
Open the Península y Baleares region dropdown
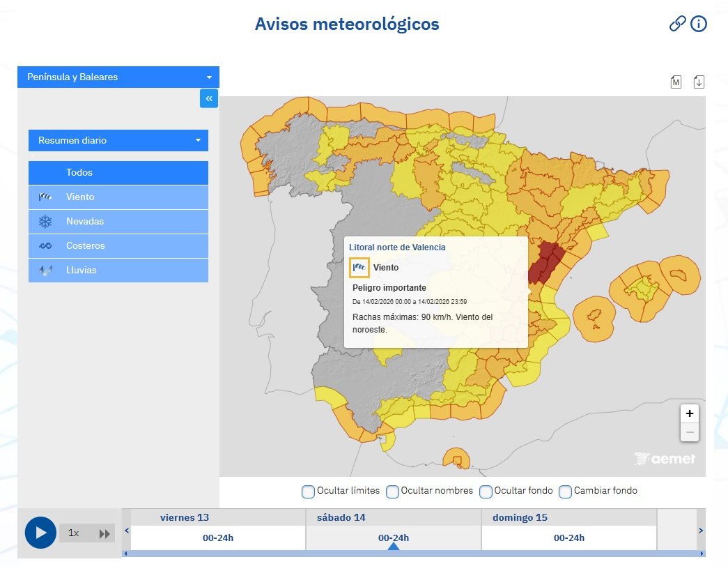[x=118, y=77]
